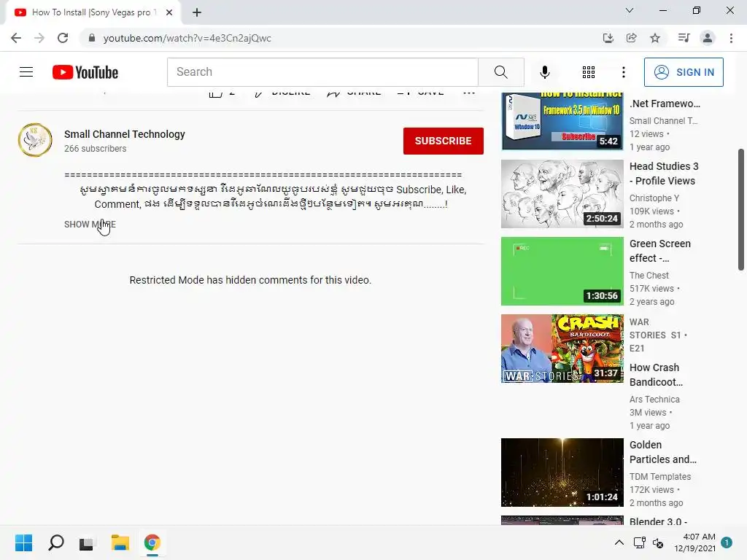
Task: Expand description with SHOW MORE
Action: [x=90, y=225]
